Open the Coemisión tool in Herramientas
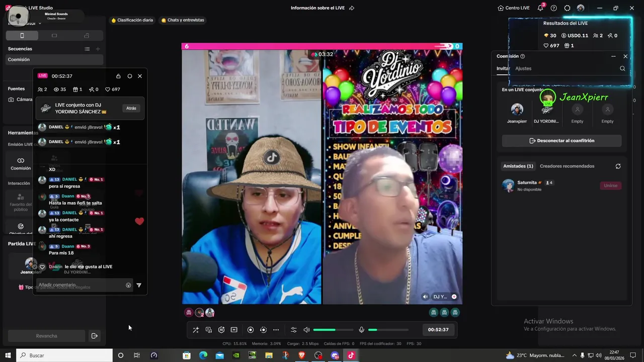Viewport: 644px width, 362px height. tap(21, 163)
